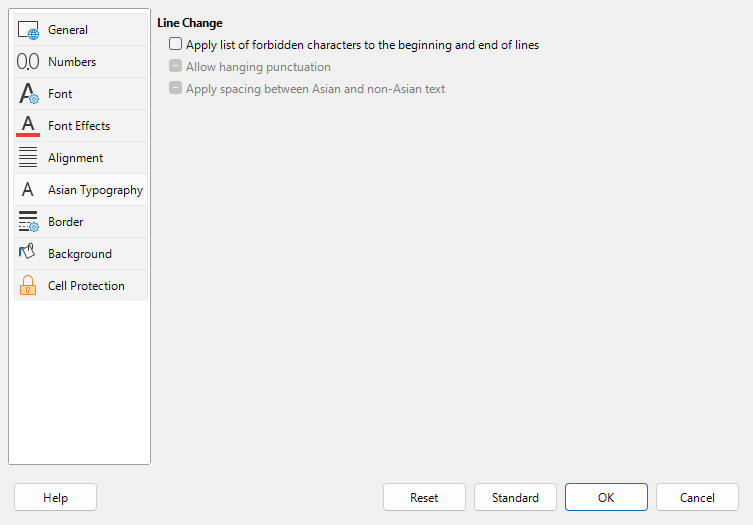The height and width of the screenshot is (525, 753).
Task: Click the Font Effects red-underlined A icon
Action: pos(28,126)
